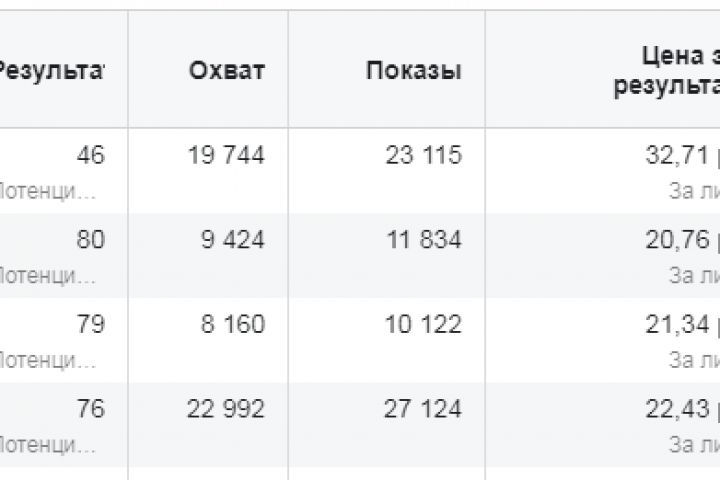Select the impressions cell showing 27 124
720x480 pixels.
pyautogui.click(x=424, y=409)
